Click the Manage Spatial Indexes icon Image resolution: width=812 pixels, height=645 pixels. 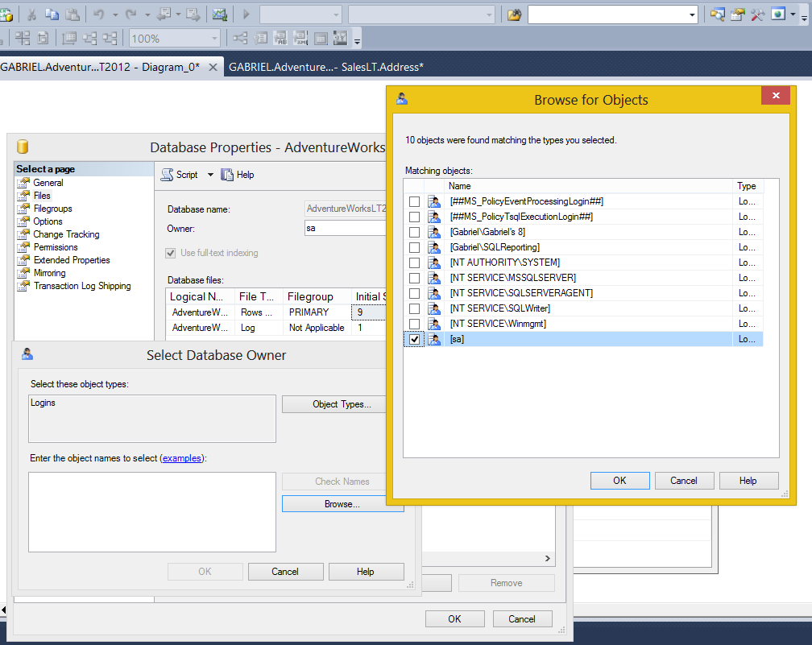click(340, 39)
